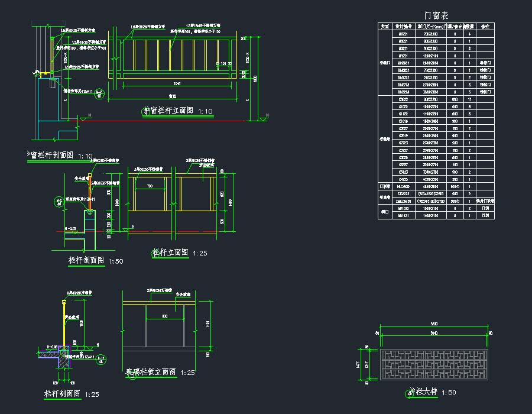
Task: Click the 玻璃栏板立面图 drawing title
Action: point(151,372)
